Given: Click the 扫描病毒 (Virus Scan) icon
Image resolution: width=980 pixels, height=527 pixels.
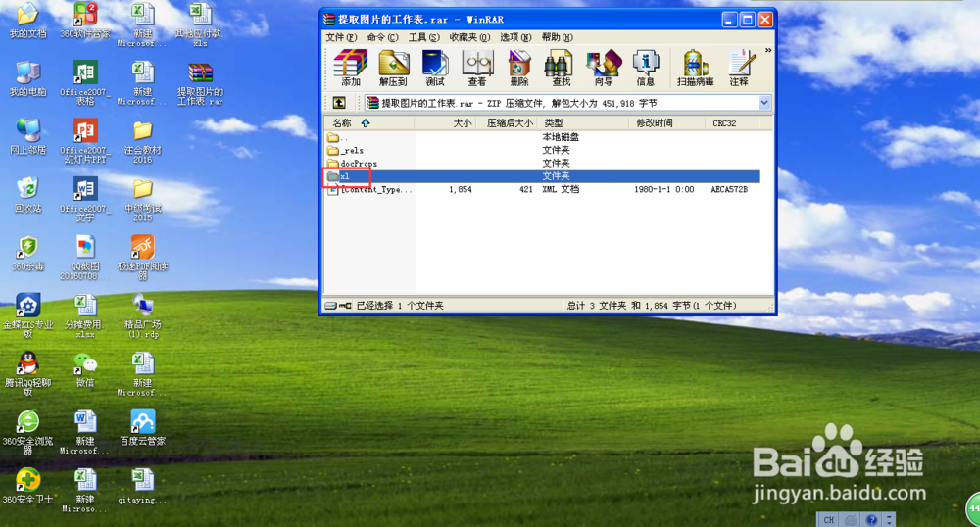Looking at the screenshot, I should coord(695,68).
